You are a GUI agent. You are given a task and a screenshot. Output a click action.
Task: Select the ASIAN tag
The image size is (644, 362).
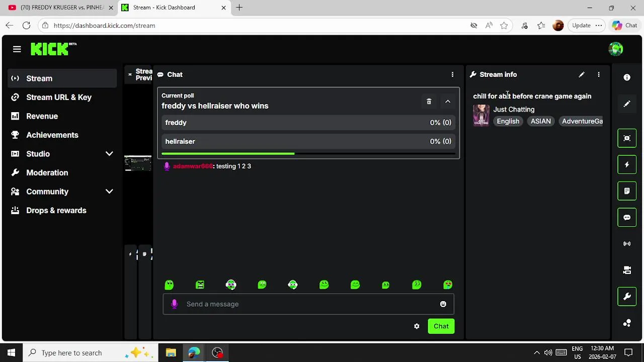(x=541, y=121)
